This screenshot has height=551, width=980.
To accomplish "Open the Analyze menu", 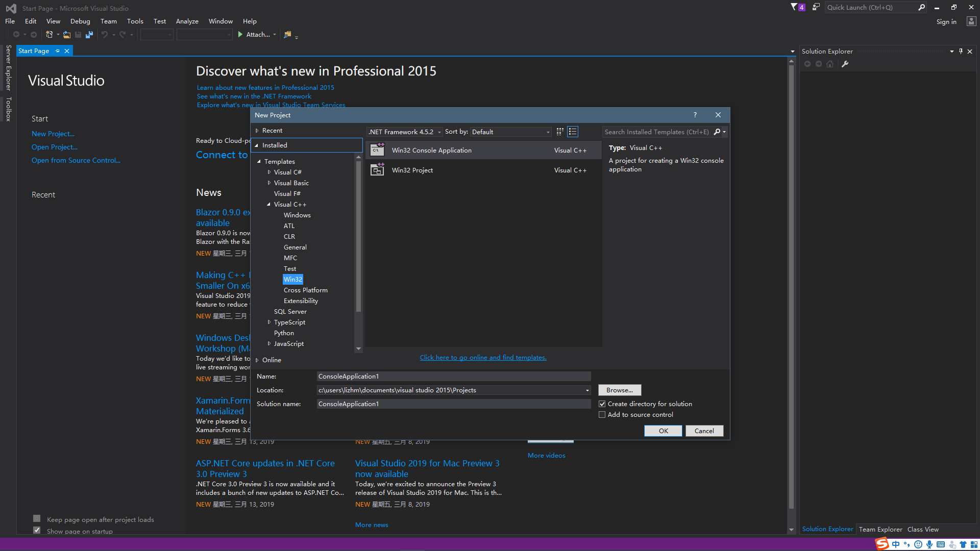I will (187, 21).
